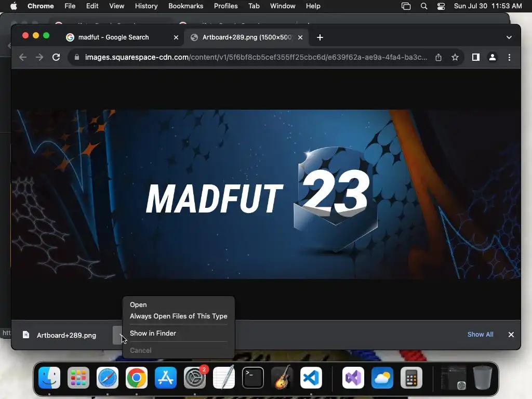Launch Safari from the Dock
This screenshot has width=532, height=399.
(x=108, y=378)
